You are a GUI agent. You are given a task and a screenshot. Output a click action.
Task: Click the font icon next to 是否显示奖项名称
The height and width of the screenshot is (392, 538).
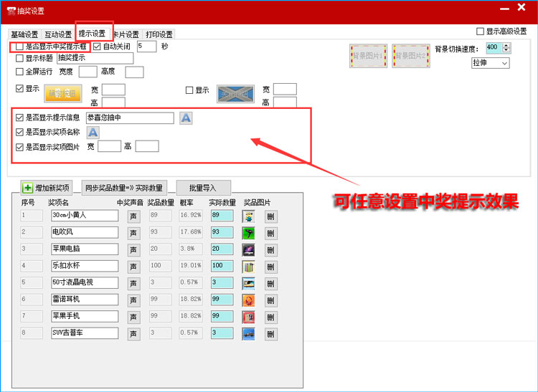pos(93,132)
